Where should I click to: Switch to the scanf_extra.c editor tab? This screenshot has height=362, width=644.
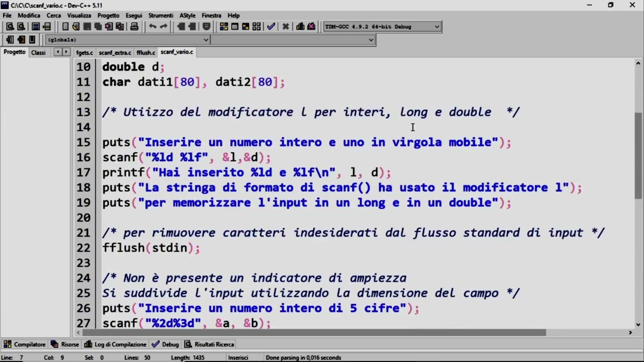pos(115,53)
